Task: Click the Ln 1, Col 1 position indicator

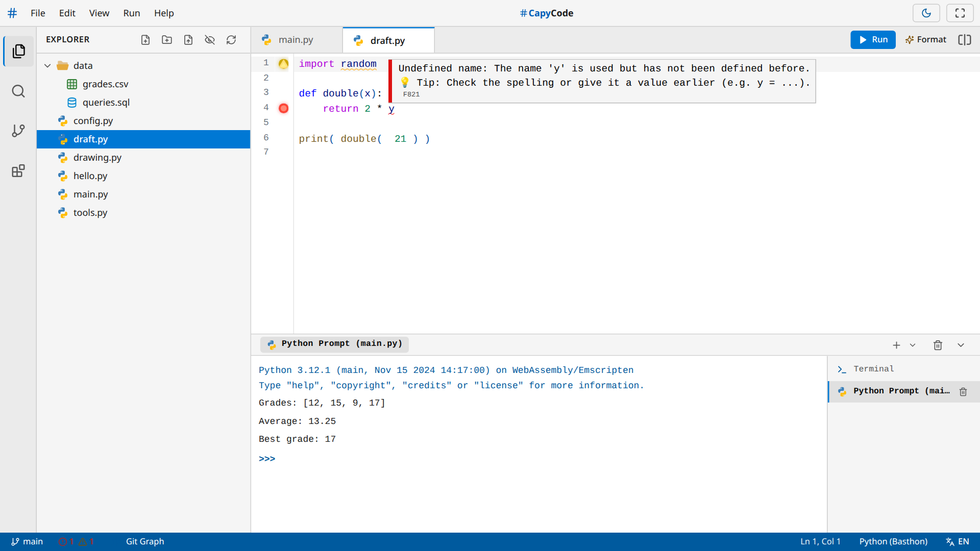Action: tap(820, 542)
